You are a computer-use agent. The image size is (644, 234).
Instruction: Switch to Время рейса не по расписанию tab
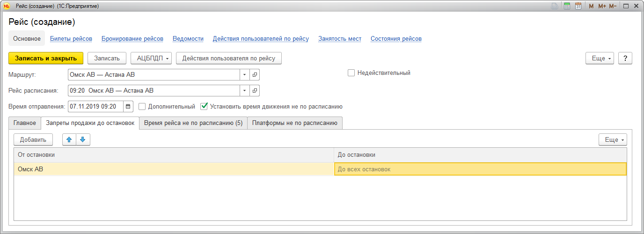click(193, 123)
